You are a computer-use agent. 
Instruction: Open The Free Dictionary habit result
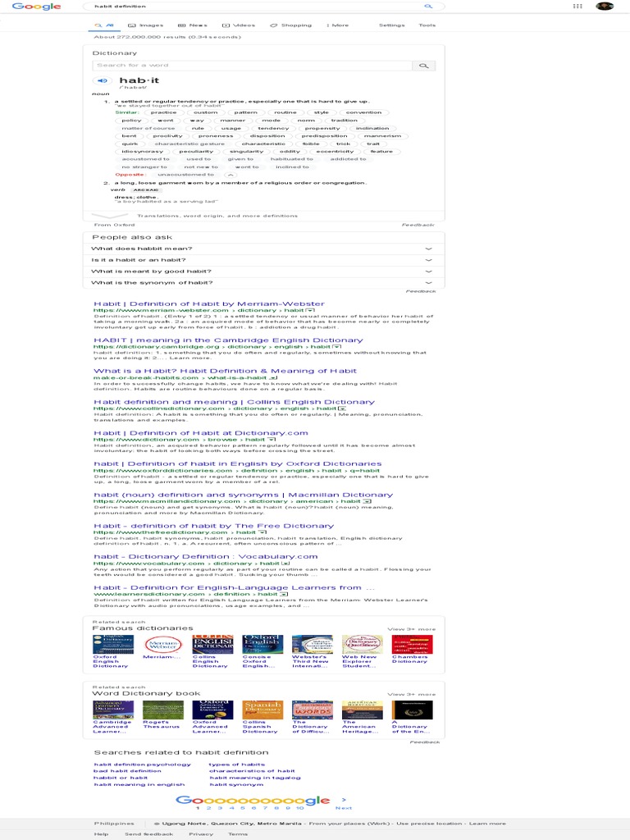click(214, 526)
